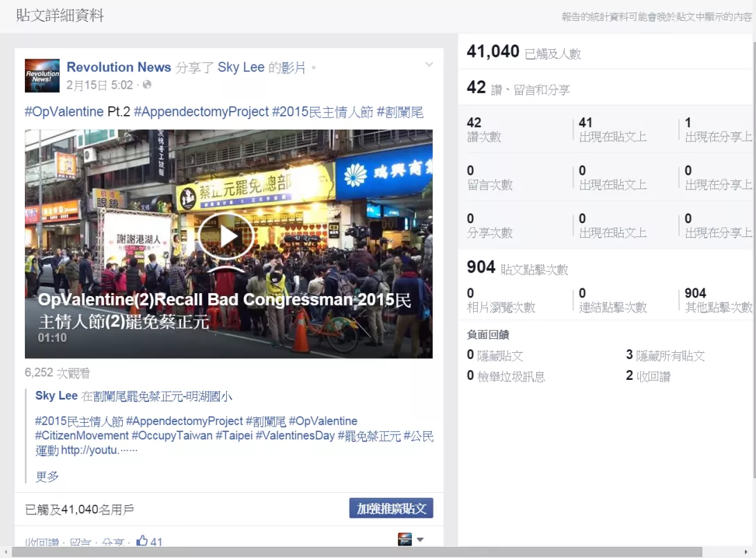Open the #2015民主情人節 hashtag in post caption

(323, 112)
